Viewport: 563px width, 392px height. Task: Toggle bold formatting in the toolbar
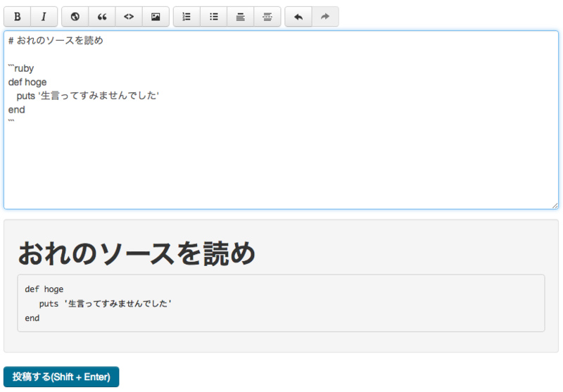pyautogui.click(x=17, y=16)
